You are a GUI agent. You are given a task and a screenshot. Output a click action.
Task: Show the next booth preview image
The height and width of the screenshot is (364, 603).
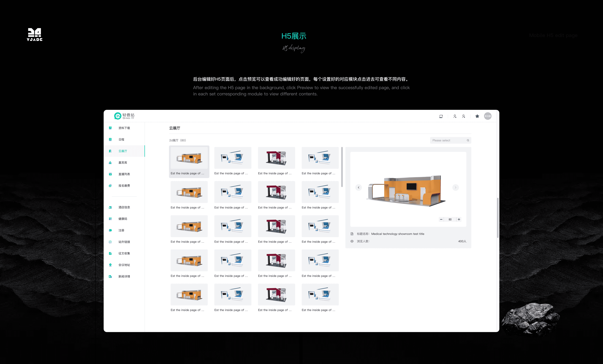tap(455, 187)
